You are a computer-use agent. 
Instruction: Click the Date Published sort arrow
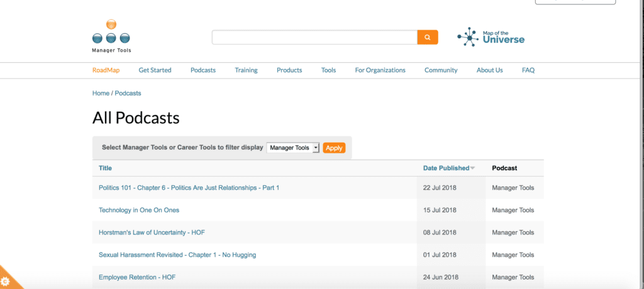pyautogui.click(x=472, y=168)
